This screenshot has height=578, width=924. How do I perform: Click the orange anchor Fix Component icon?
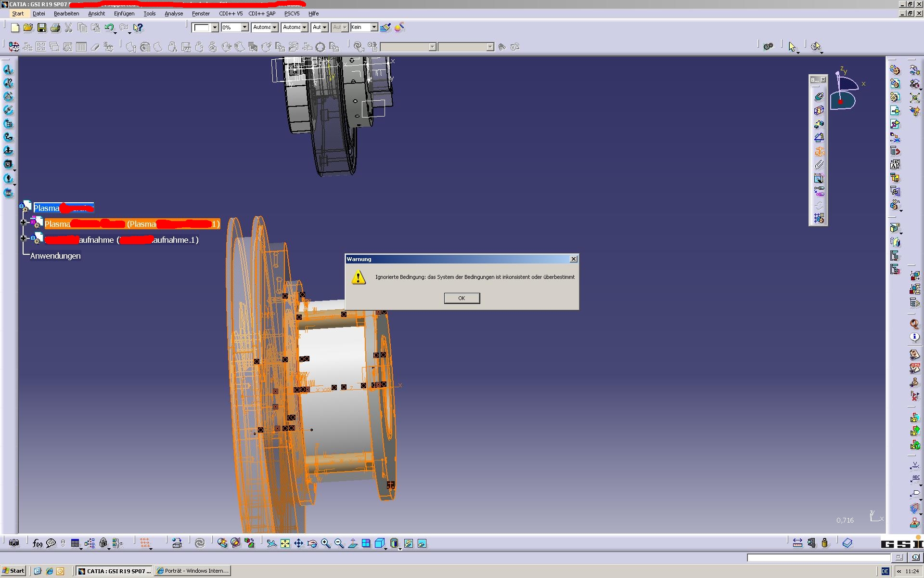point(819,151)
